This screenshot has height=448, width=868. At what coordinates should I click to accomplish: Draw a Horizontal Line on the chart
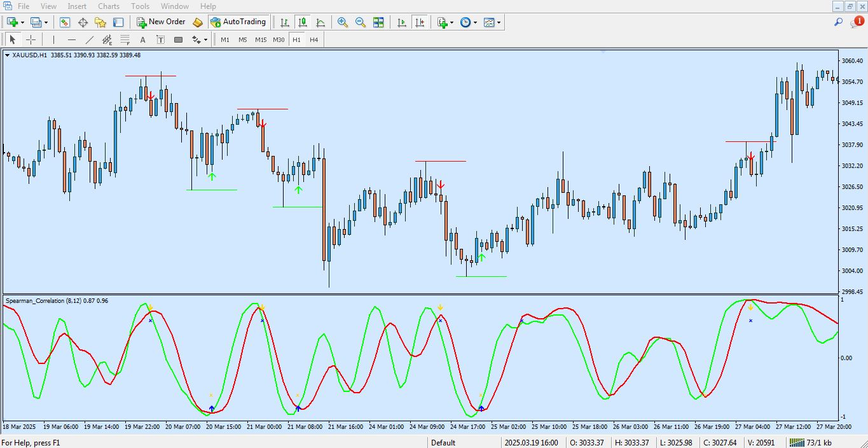pos(72,39)
